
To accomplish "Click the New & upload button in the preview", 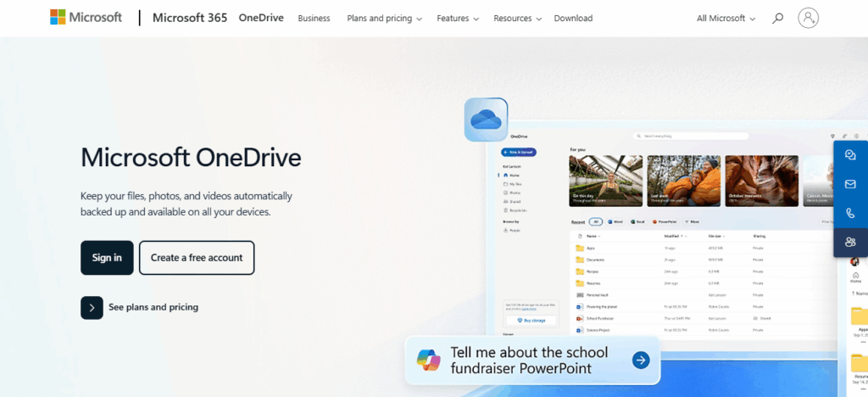I will point(519,152).
